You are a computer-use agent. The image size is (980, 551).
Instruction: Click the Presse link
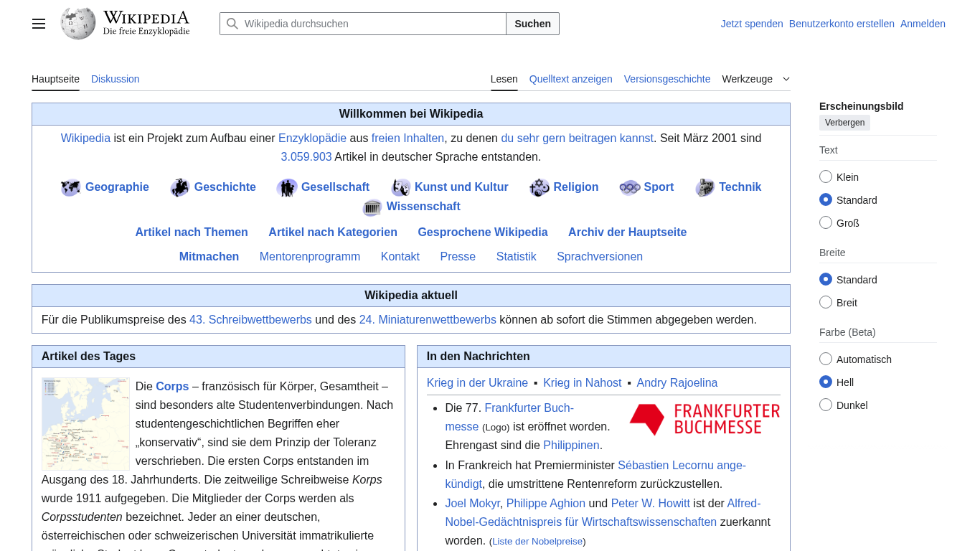[x=458, y=256]
